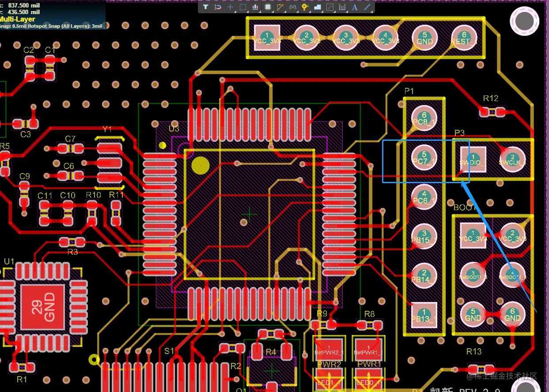Select the S1 designator text
The height and width of the screenshot is (392, 549).
[x=169, y=351]
